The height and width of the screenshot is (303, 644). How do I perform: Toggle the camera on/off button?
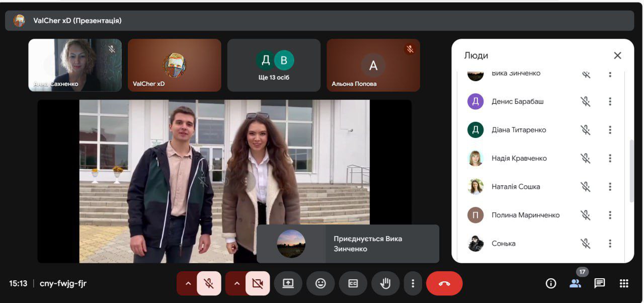click(x=258, y=283)
